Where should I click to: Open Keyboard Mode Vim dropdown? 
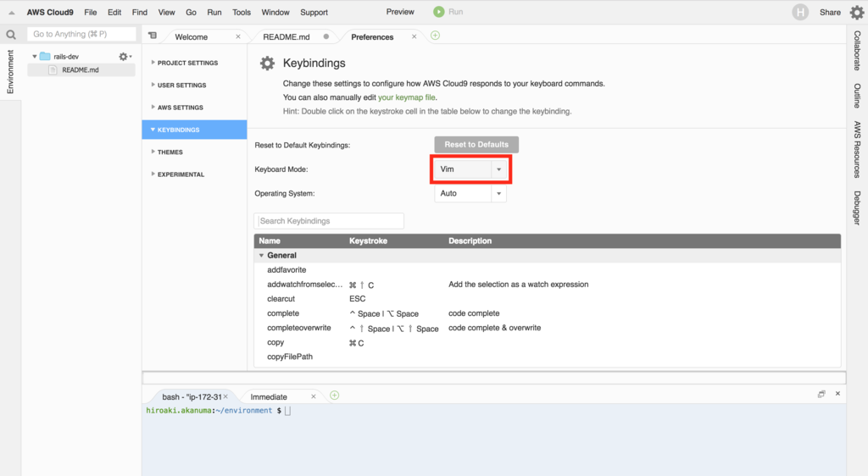click(470, 169)
